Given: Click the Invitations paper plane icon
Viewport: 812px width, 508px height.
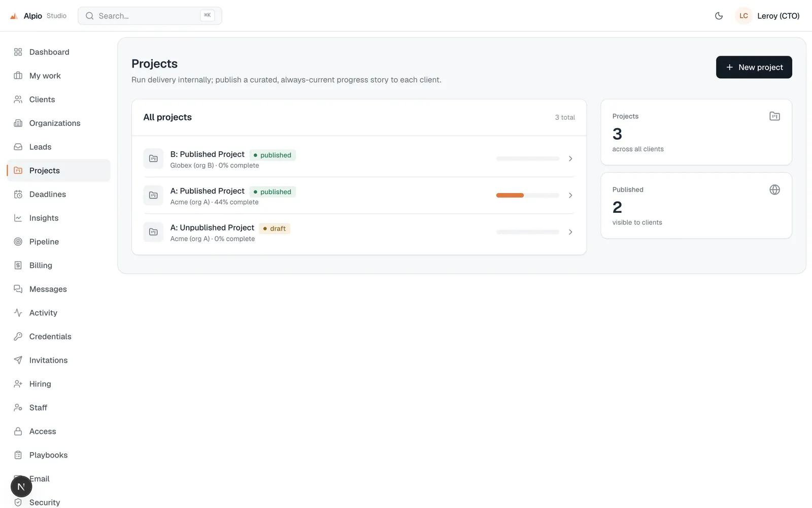Looking at the screenshot, I should [18, 360].
